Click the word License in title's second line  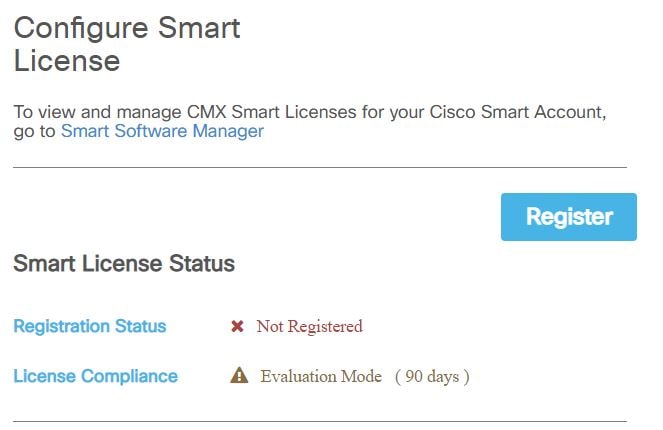pyautogui.click(x=67, y=61)
